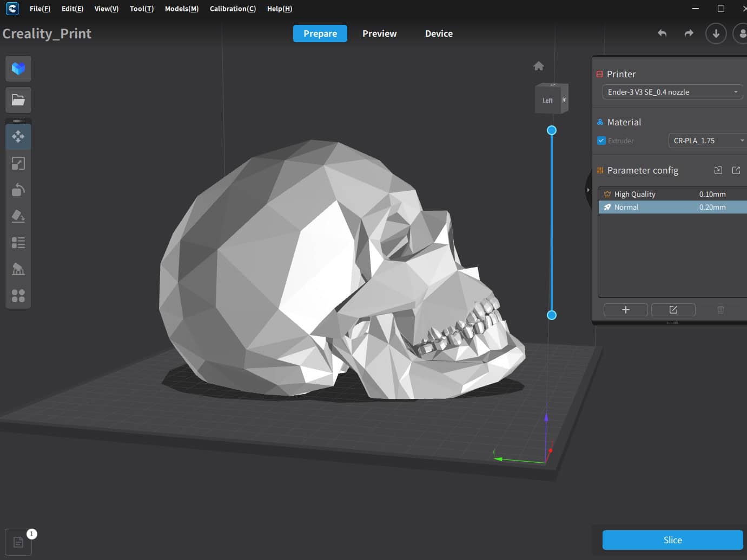Open the Calibration menu
The image size is (747, 560).
click(x=233, y=9)
